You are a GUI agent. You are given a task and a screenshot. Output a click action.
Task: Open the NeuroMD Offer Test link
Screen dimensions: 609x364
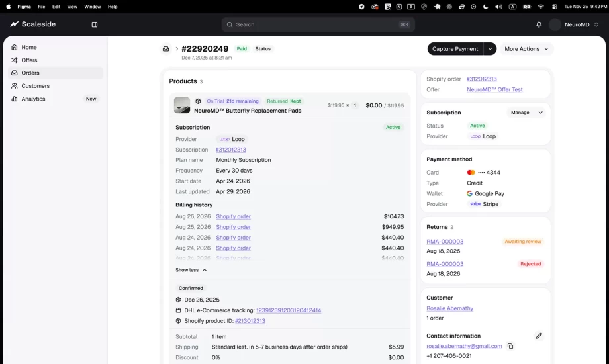pos(494,89)
